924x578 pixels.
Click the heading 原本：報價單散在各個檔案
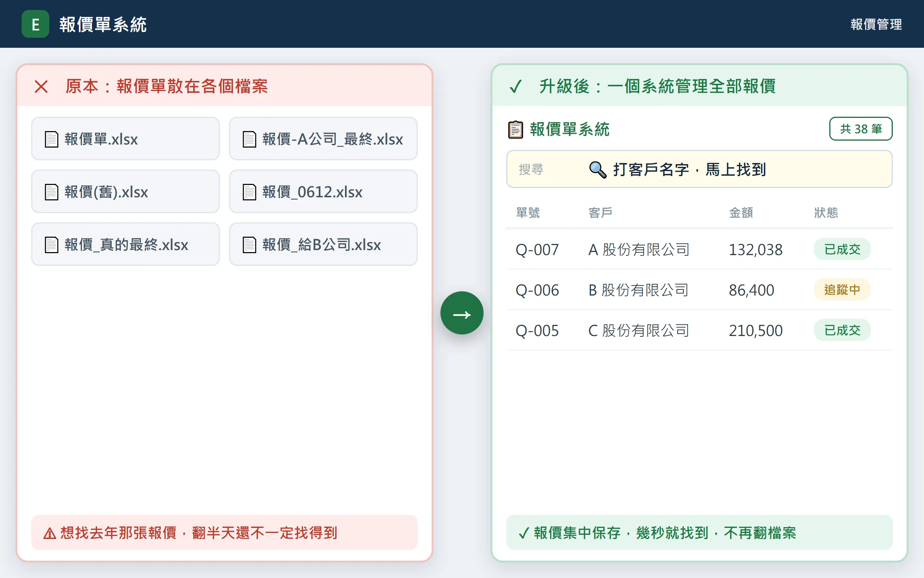pos(166,86)
